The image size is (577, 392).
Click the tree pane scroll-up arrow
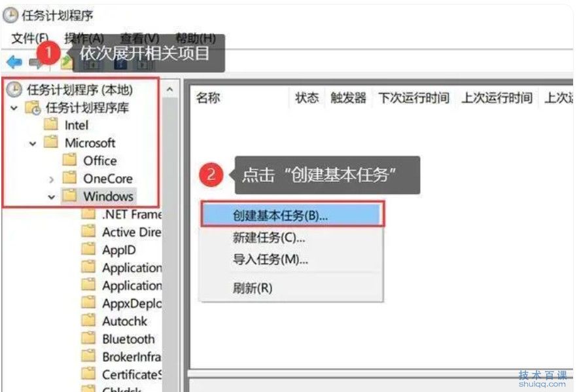[x=170, y=90]
